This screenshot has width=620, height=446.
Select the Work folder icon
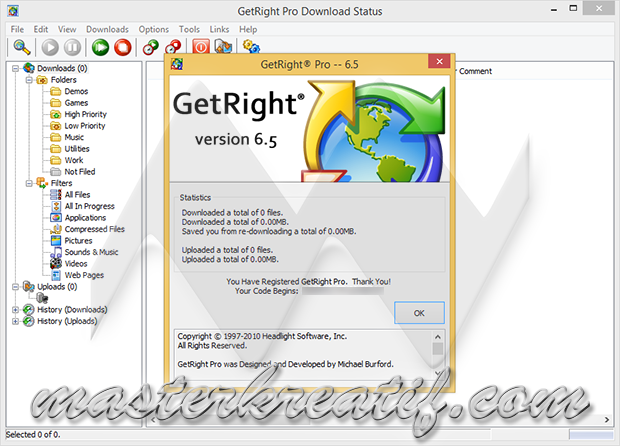pos(55,161)
